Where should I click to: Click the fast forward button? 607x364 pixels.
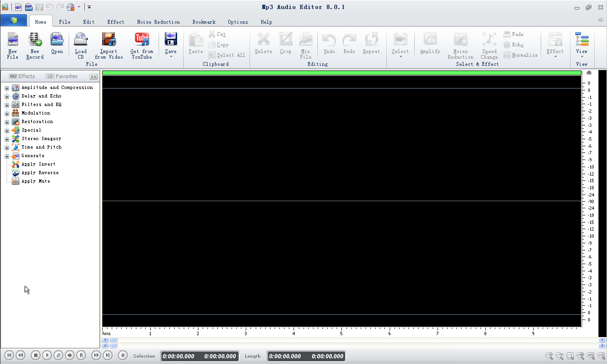(96, 355)
